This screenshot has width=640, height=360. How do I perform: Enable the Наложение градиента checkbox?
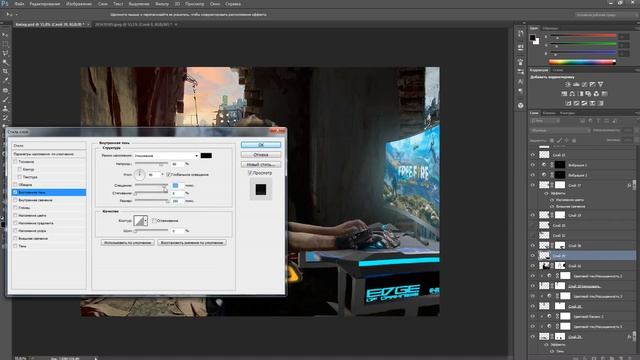coord(15,223)
